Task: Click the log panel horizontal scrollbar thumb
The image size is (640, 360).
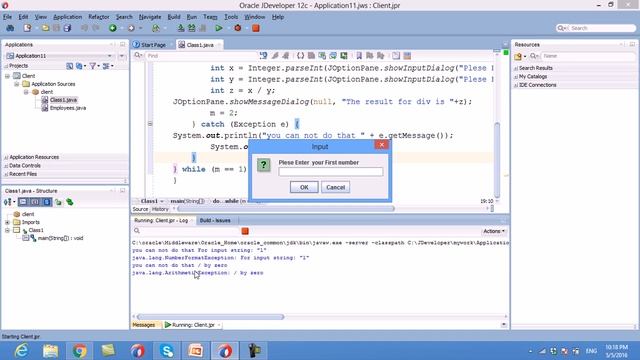Action: (210, 317)
